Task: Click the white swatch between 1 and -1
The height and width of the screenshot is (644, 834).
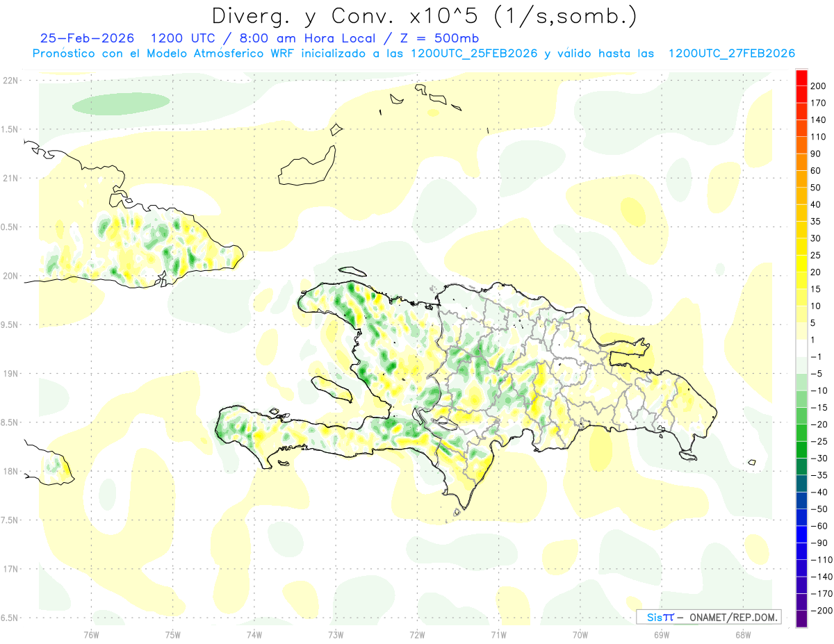Action: tap(801, 349)
